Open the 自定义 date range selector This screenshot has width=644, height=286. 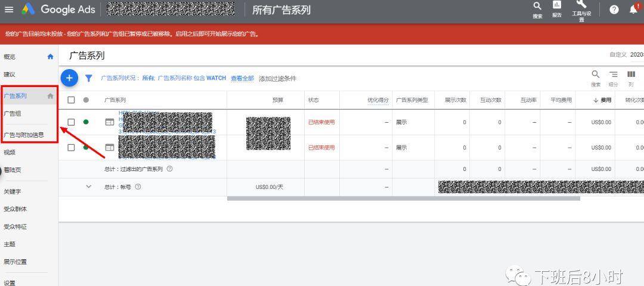click(x=626, y=55)
